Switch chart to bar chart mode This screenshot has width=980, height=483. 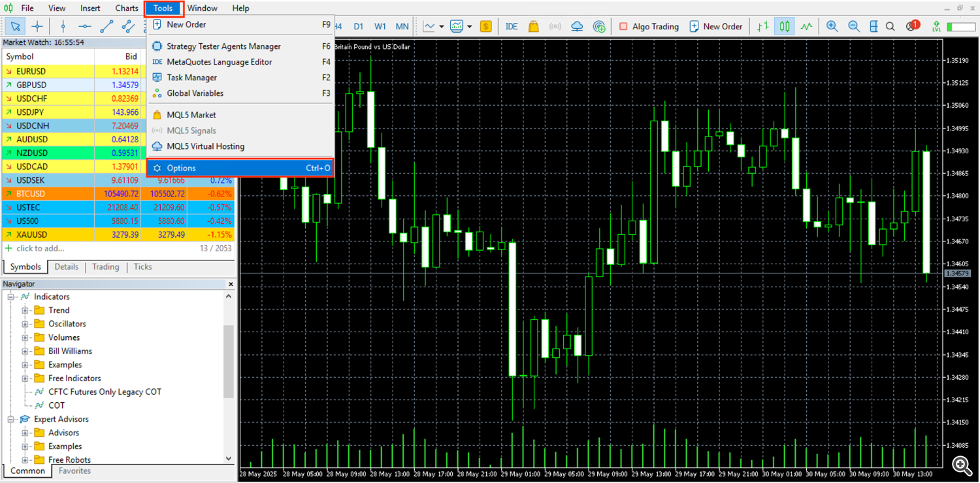[x=763, y=27]
